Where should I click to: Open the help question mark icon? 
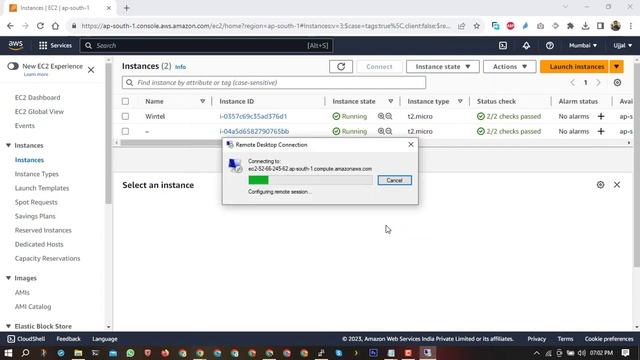tap(550, 45)
